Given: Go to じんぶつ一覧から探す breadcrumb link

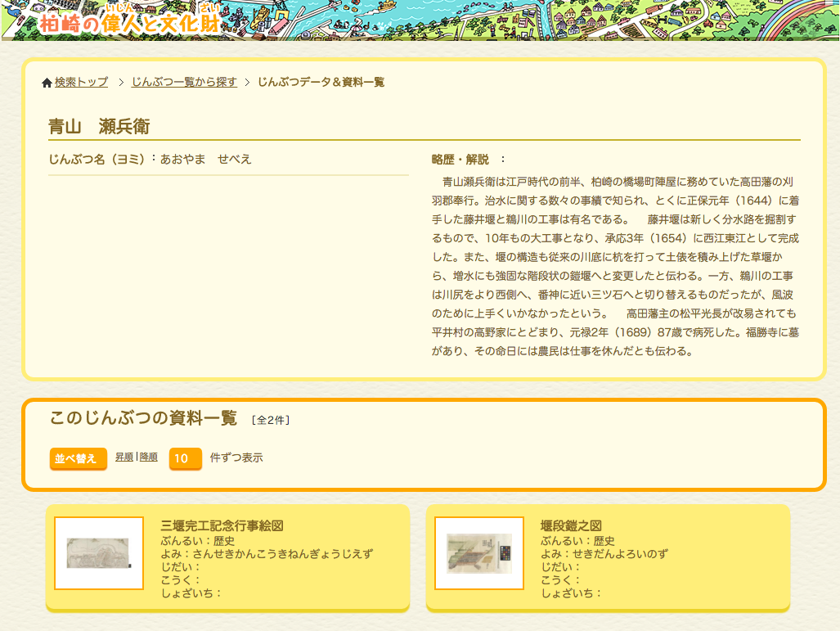Looking at the screenshot, I should pos(184,82).
